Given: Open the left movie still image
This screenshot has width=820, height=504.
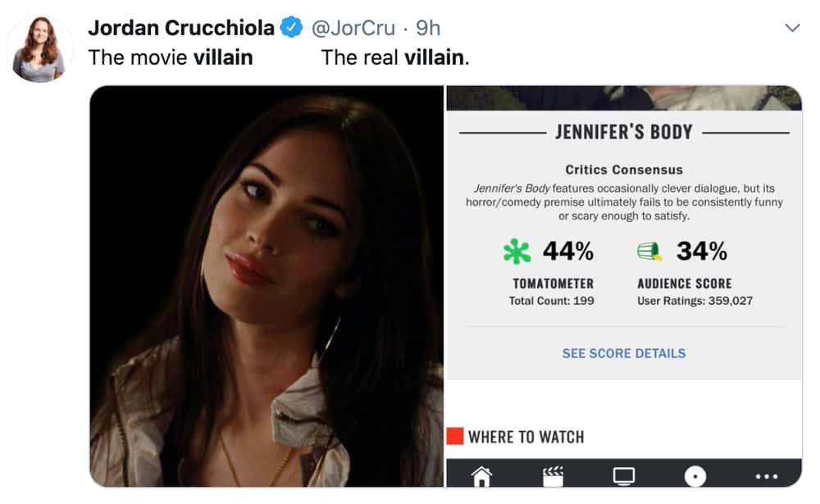Looking at the screenshot, I should 266,286.
